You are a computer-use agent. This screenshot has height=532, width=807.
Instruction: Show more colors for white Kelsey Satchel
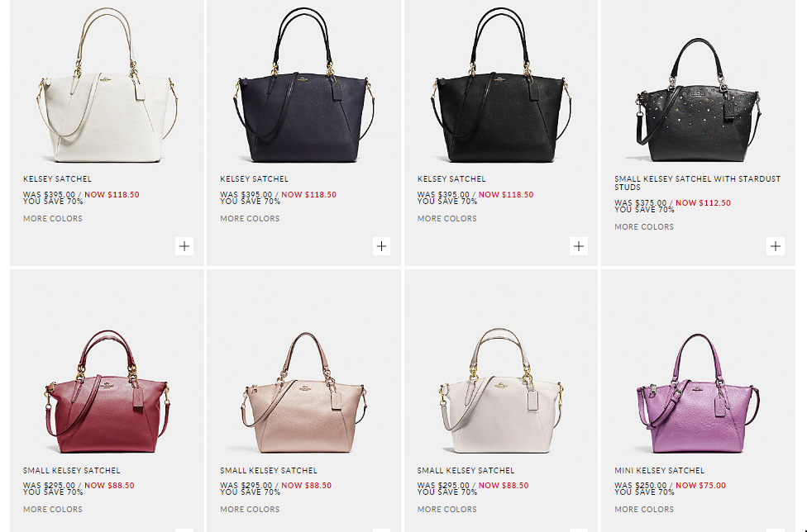pos(52,218)
